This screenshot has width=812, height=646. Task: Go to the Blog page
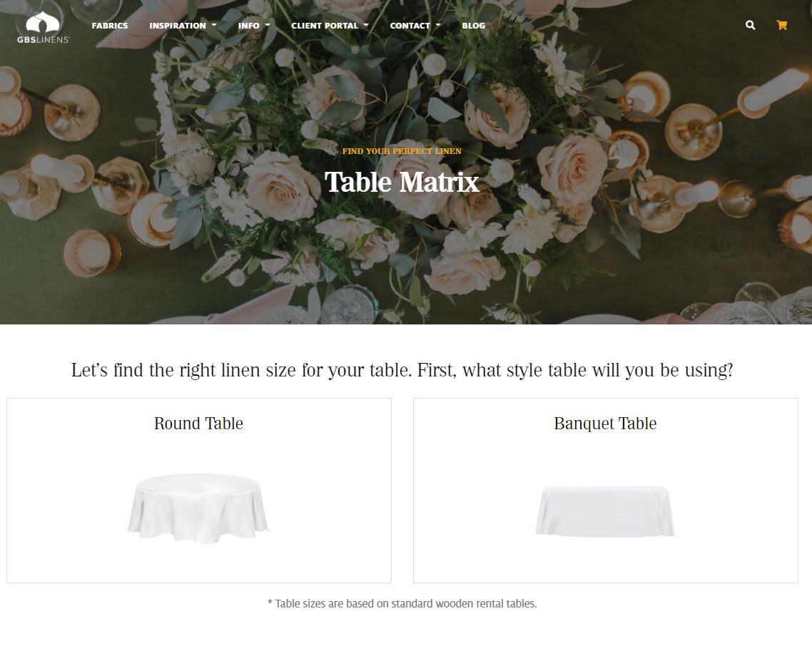click(473, 26)
